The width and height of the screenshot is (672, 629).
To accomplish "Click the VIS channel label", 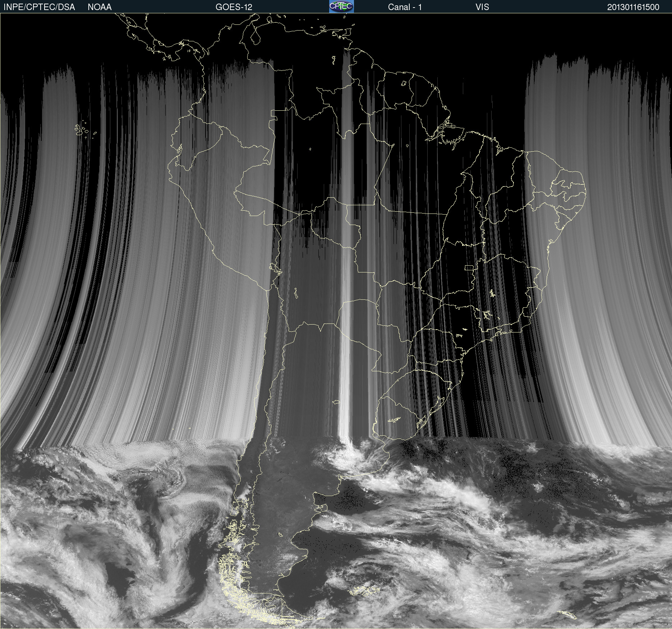I will coord(482,7).
